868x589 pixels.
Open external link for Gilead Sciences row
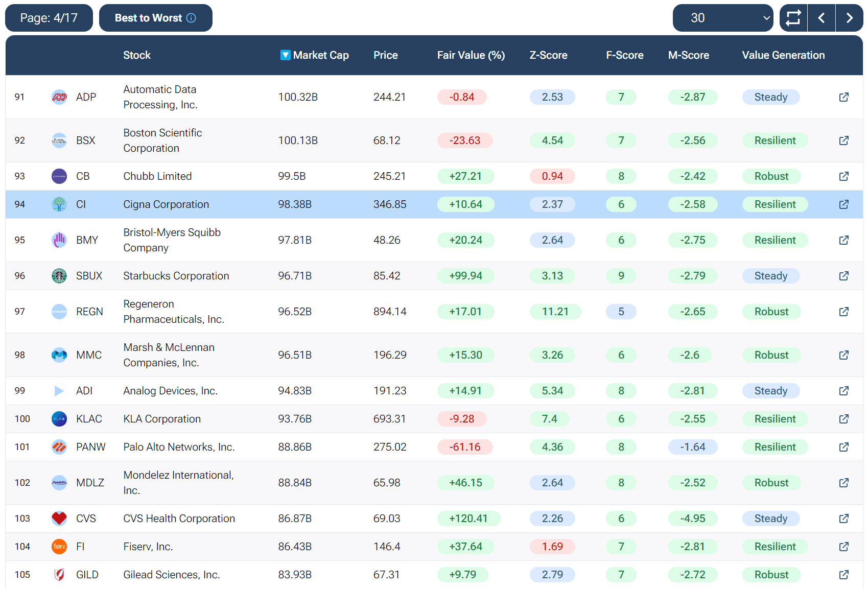pyautogui.click(x=843, y=575)
